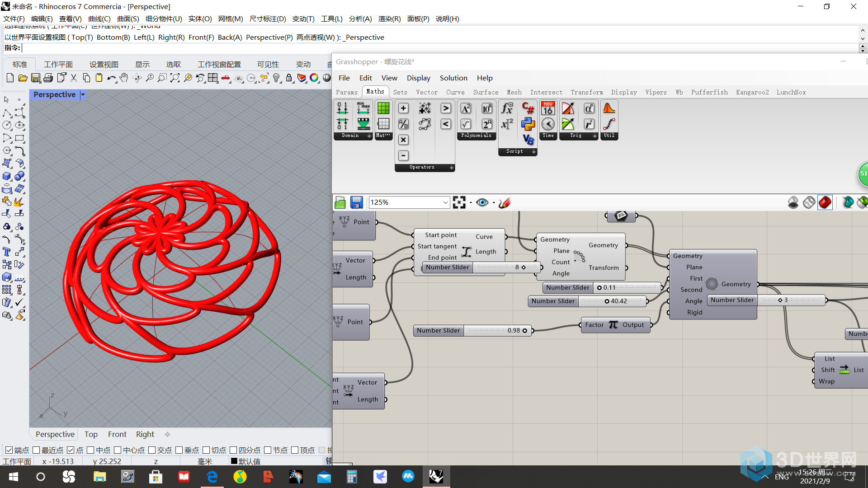The height and width of the screenshot is (488, 868).
Task: Click the Grasshopper open file icon
Action: (340, 202)
